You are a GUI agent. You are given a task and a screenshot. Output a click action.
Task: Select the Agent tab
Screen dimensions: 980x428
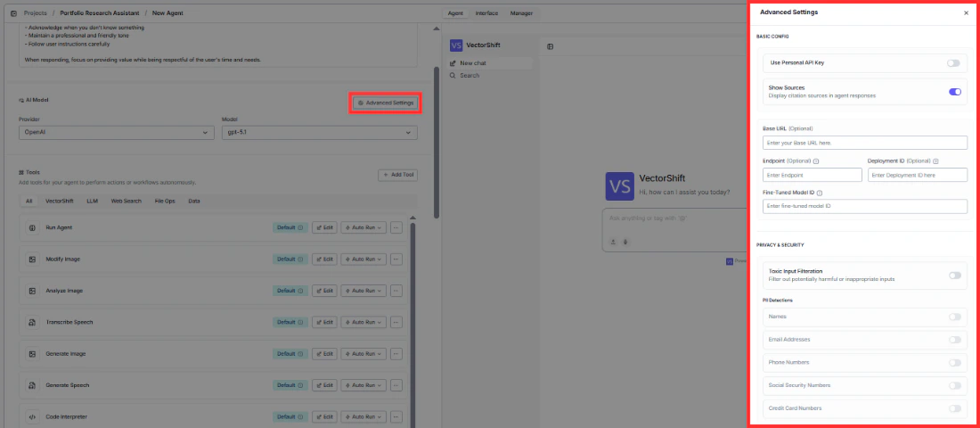click(455, 13)
